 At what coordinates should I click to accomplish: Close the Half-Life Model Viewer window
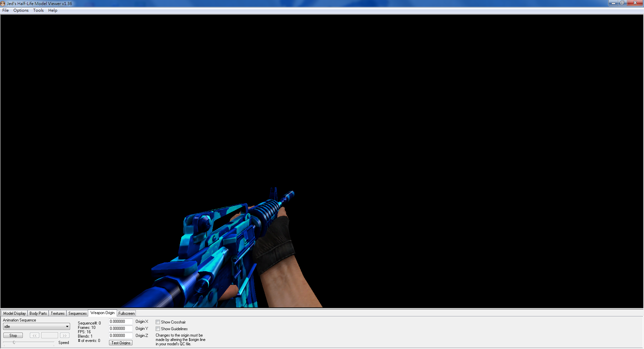point(635,3)
